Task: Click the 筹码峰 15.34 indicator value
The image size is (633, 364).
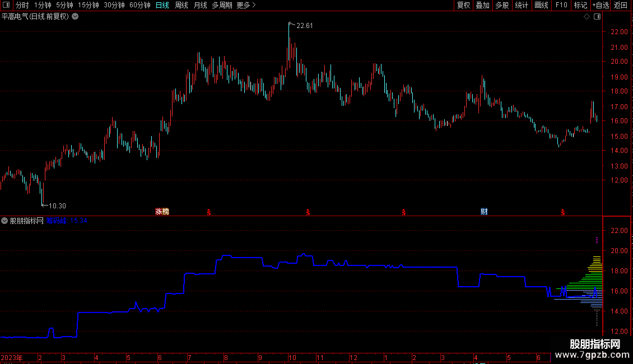Action: click(x=67, y=221)
